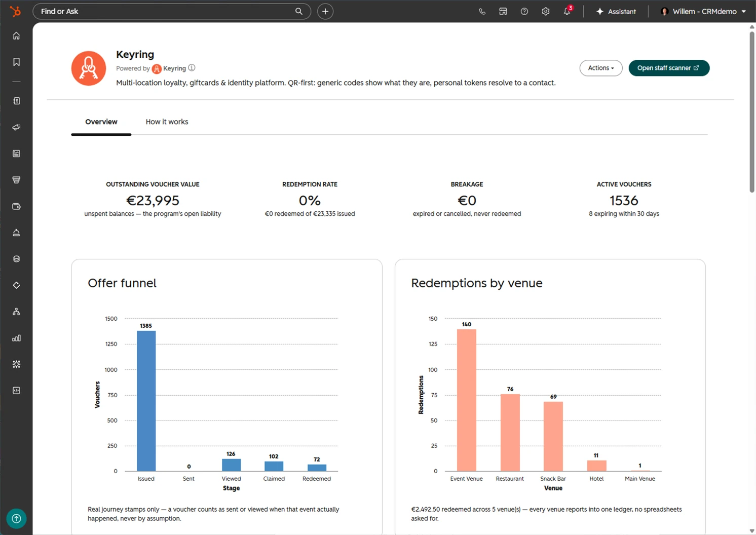Open the Automation workflows sidebar icon
This screenshot has width=756, height=535.
pos(16,312)
